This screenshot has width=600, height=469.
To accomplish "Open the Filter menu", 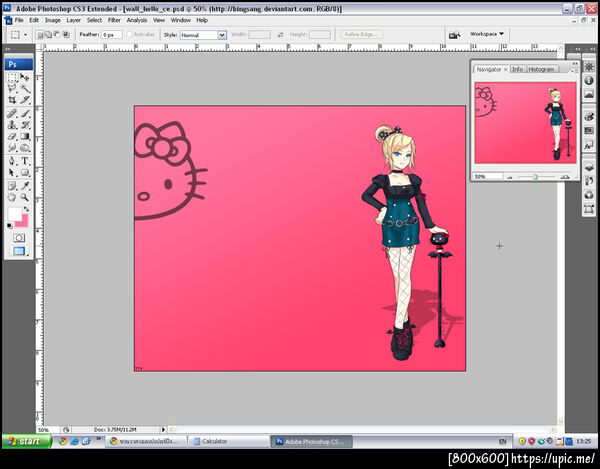I will [x=114, y=20].
